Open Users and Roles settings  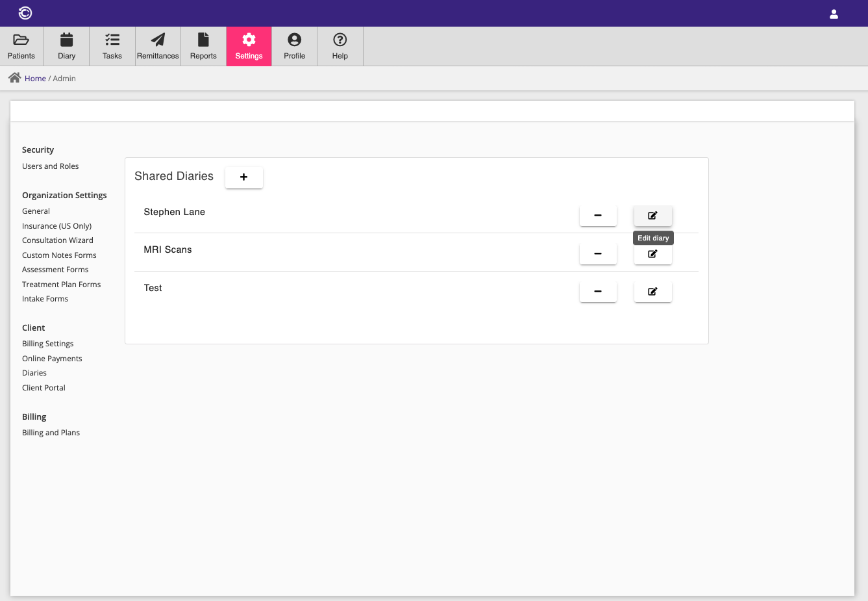[x=50, y=166]
